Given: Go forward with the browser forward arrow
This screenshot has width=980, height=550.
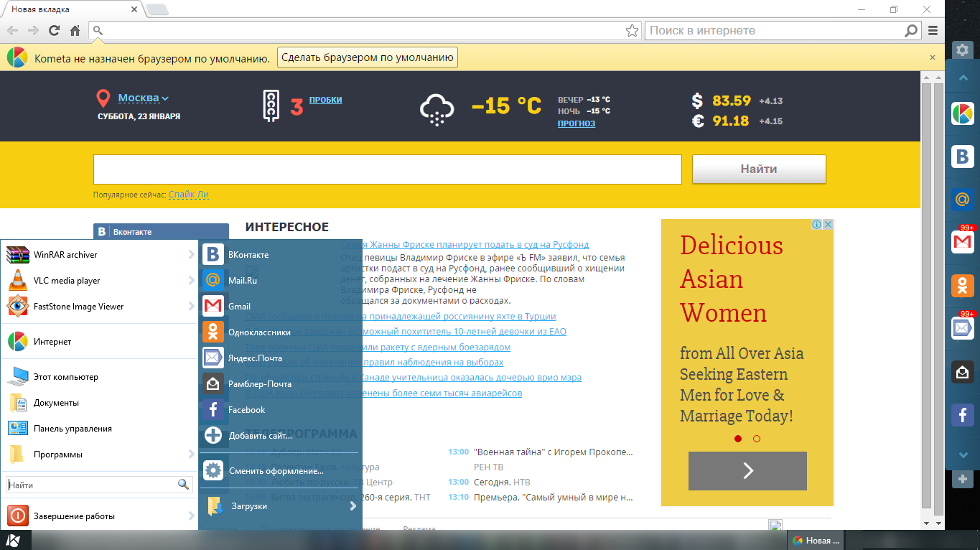Looking at the screenshot, I should point(33,30).
